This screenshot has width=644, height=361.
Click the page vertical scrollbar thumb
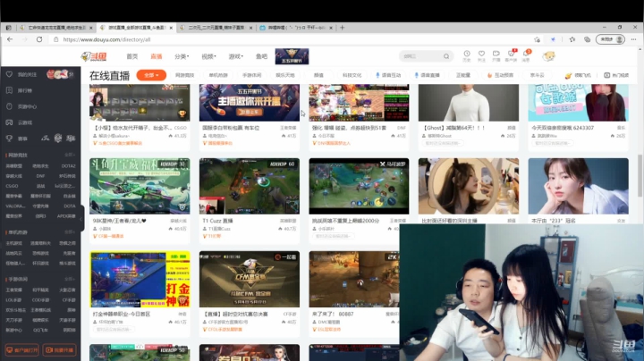(640, 176)
